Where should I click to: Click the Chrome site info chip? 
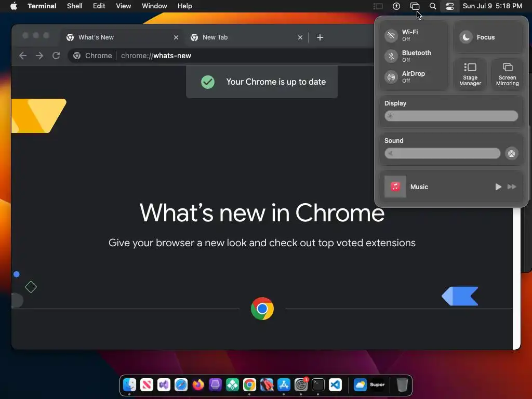(x=92, y=56)
